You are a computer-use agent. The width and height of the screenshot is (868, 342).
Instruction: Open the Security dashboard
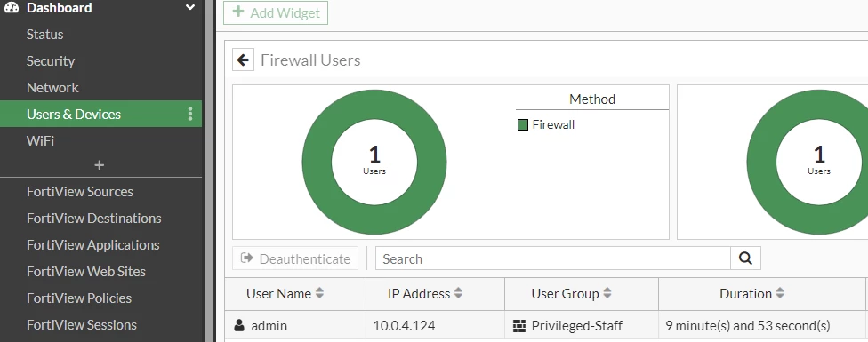coord(51,60)
